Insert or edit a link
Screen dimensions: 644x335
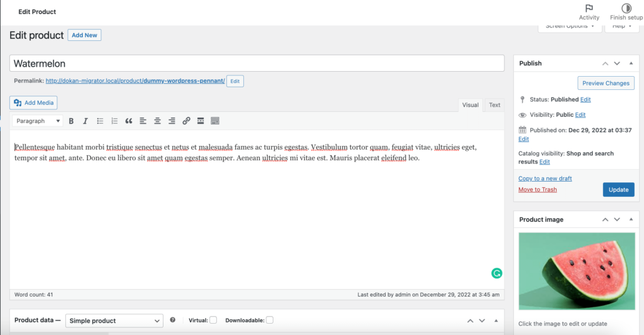tap(186, 121)
